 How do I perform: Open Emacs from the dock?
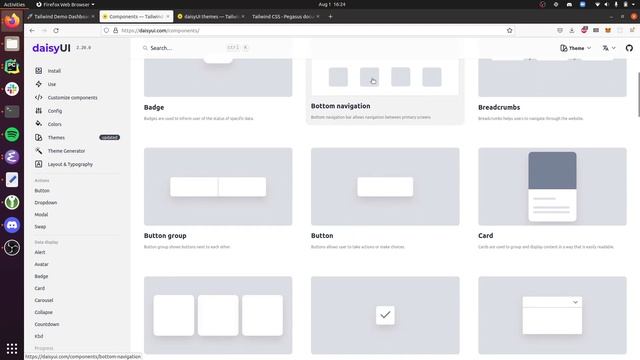(x=12, y=157)
